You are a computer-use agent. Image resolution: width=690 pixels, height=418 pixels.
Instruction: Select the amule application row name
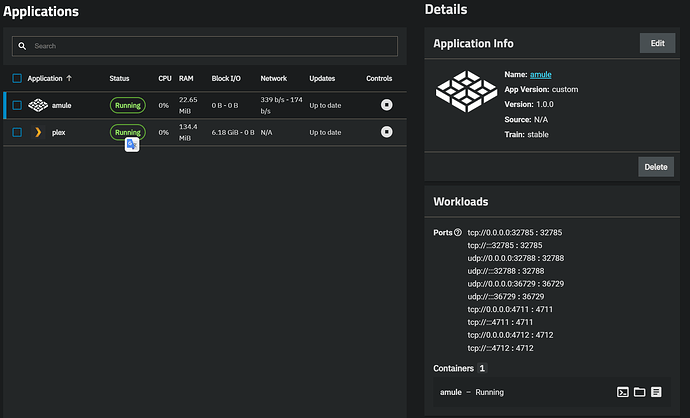[x=61, y=105]
